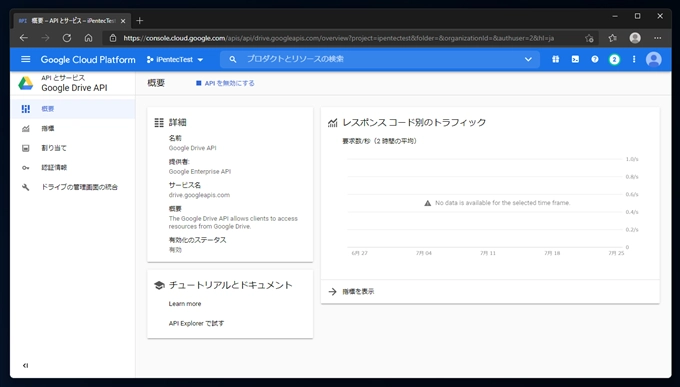
Task: Open ドライブの管理画面の統合 sidebar item
Action: 73,187
